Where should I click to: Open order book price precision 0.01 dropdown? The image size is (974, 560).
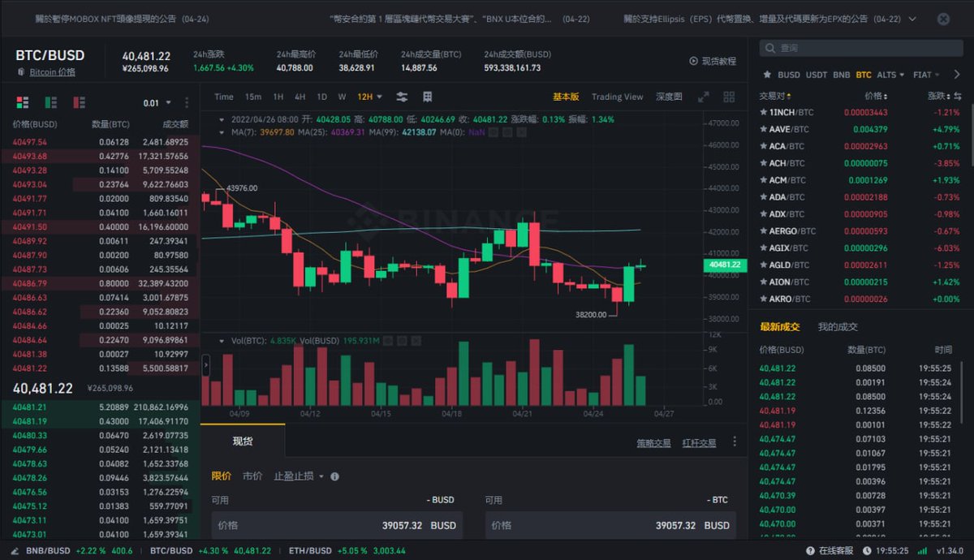(157, 103)
